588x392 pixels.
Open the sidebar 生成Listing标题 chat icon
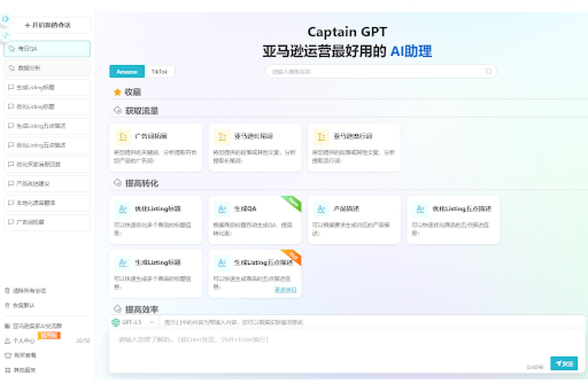(x=11, y=87)
